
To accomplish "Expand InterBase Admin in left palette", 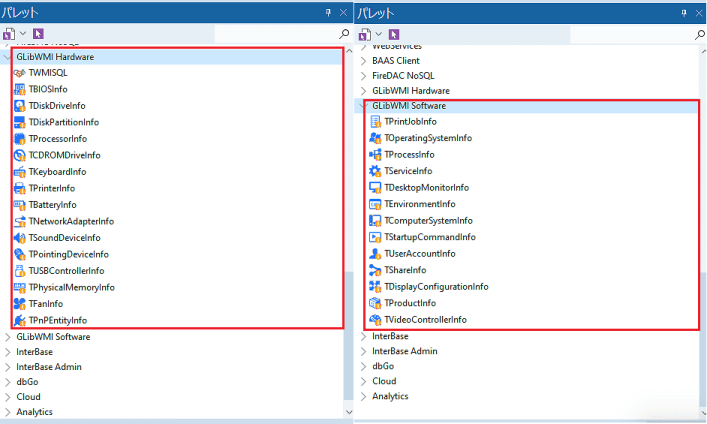I will click(x=7, y=367).
